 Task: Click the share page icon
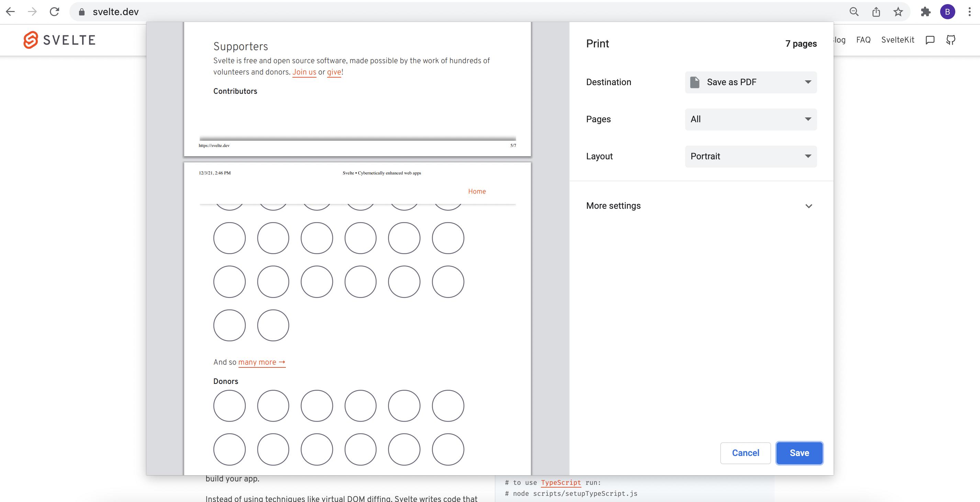876,12
